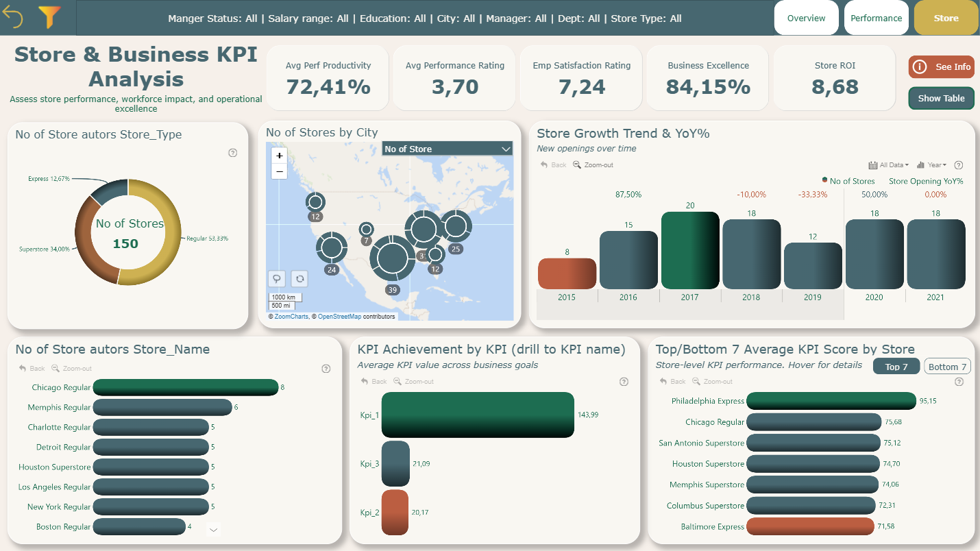Click Zoom-out in KPI Achievement chart
The image size is (980, 551).
[414, 382]
